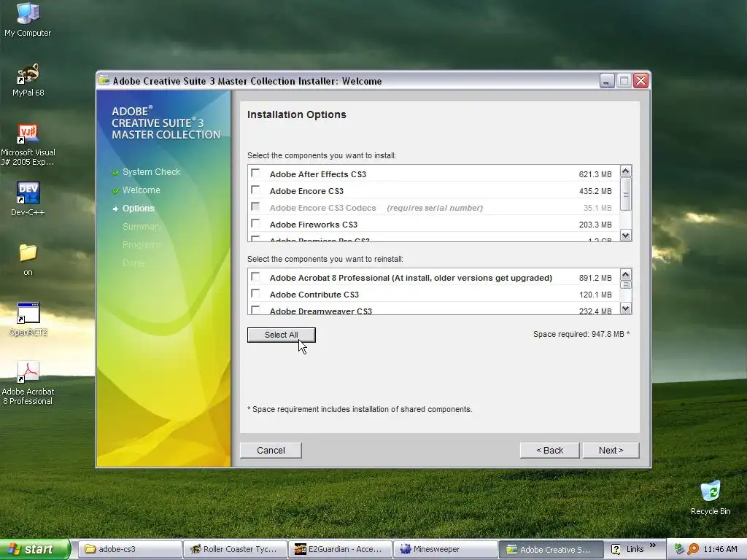Click the System Check step in sidebar
Image resolution: width=747 pixels, height=560 pixels.
pyautogui.click(x=151, y=172)
